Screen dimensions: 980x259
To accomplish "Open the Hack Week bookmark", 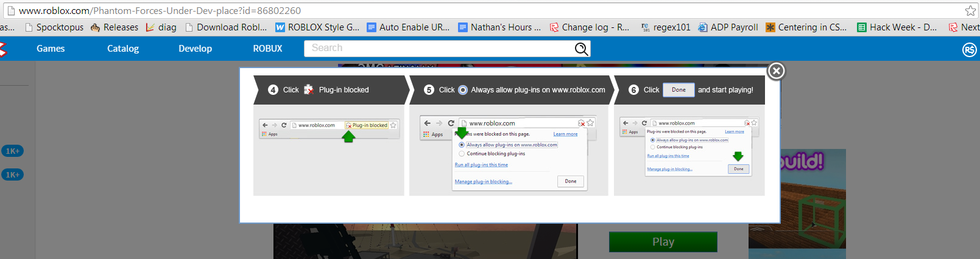I will pyautogui.click(x=897, y=27).
